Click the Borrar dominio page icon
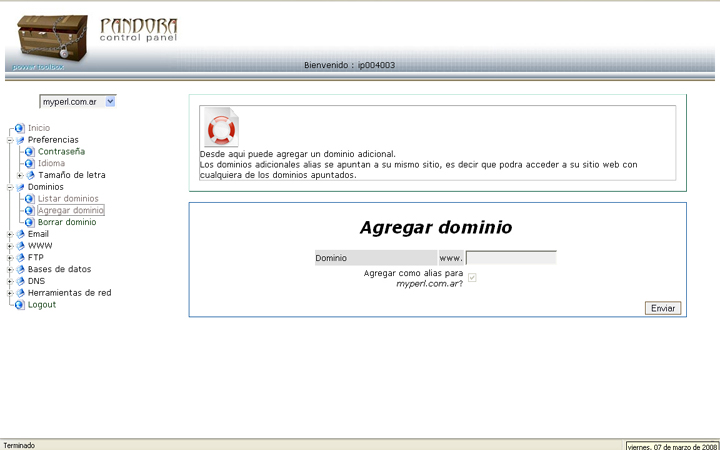720x450 pixels. coord(30,222)
